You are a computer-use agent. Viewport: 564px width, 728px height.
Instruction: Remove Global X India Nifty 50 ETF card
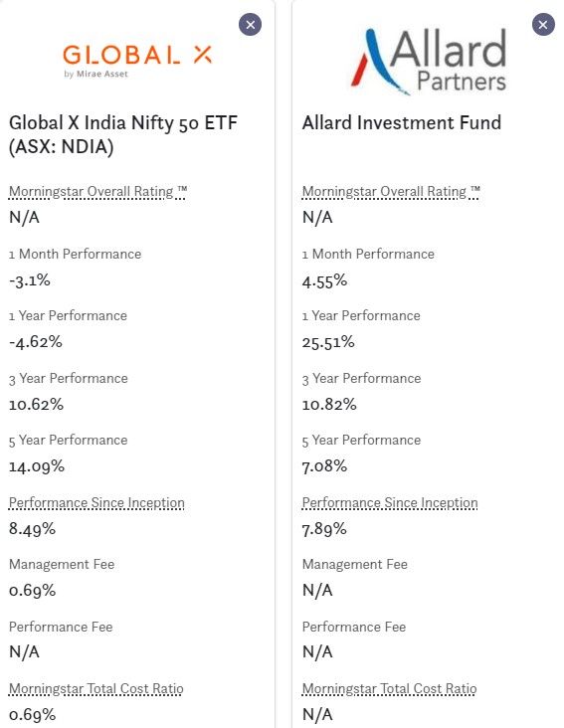point(251,25)
